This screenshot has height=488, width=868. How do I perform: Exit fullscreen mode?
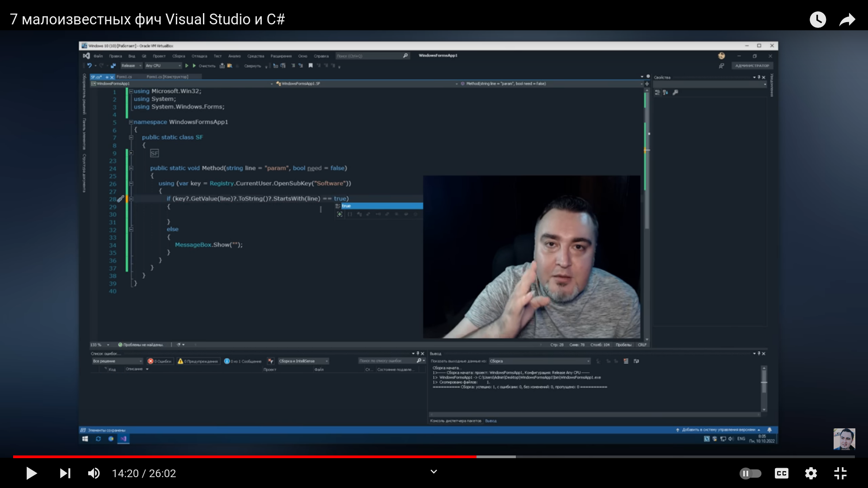(x=840, y=473)
